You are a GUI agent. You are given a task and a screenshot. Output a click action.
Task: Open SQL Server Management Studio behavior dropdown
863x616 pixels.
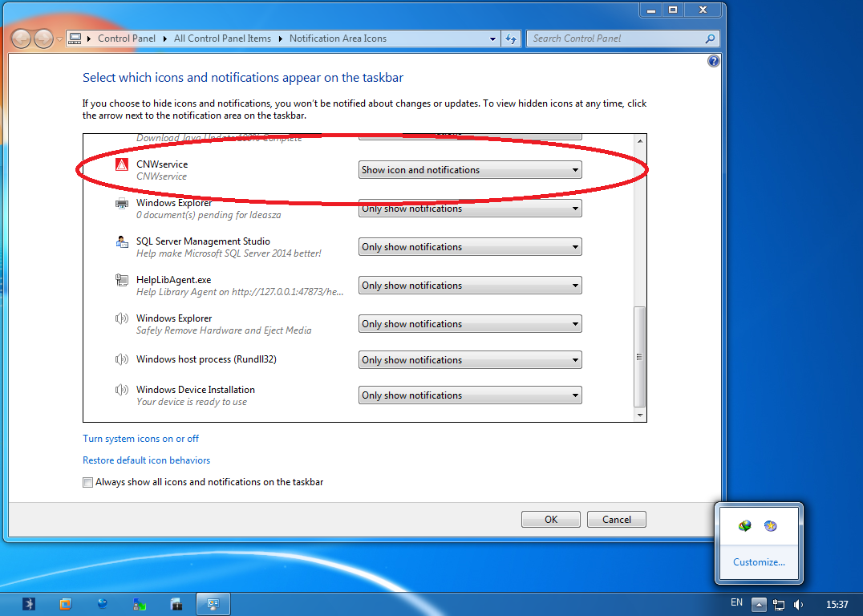[470, 247]
